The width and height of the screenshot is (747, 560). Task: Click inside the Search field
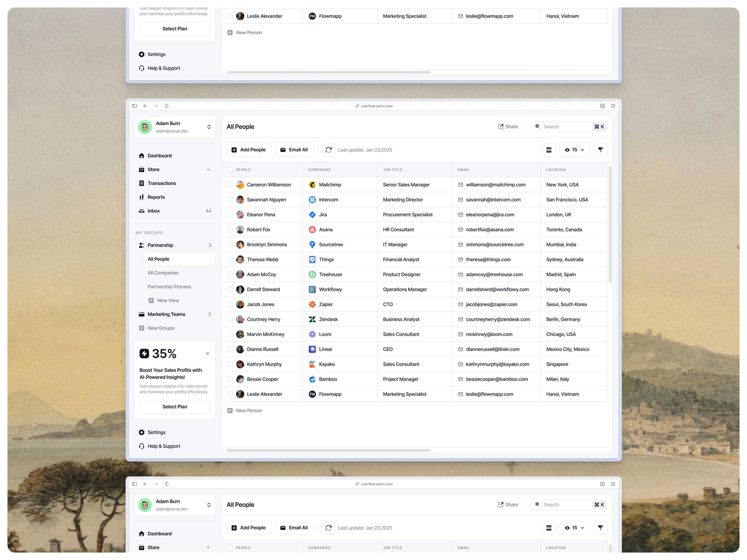[x=564, y=126]
